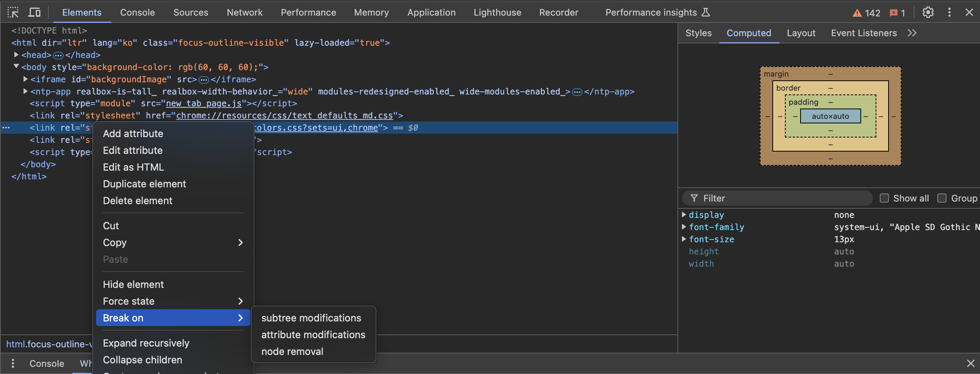Open the drawer three-dot menu
Viewport: 980px width, 374px height.
click(x=13, y=363)
